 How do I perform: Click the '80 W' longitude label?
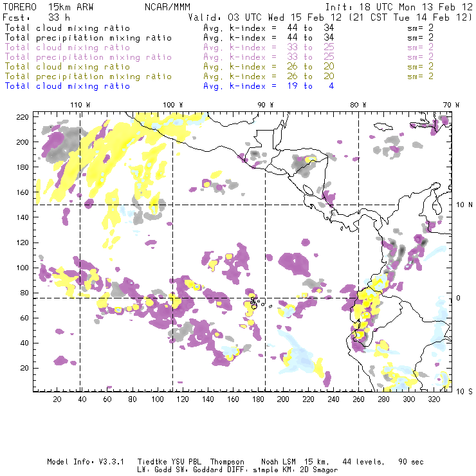[x=358, y=105]
